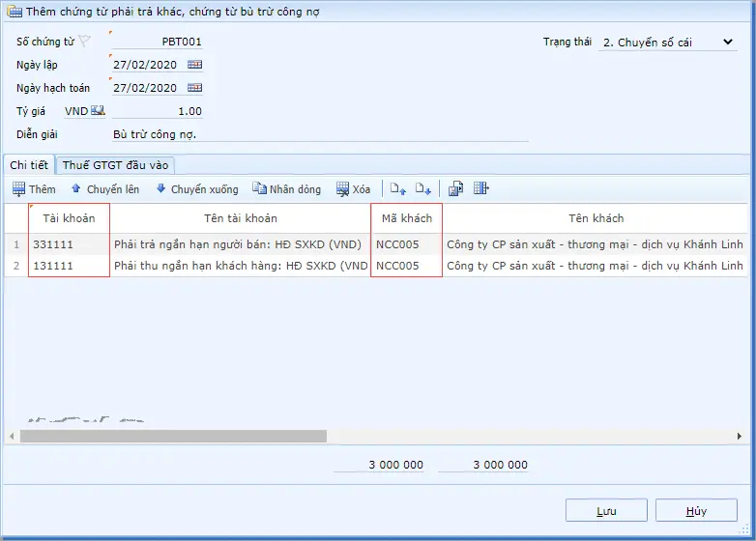Click cell Phải trả ngắn hạn người bán
The image size is (756, 541).
coord(241,244)
